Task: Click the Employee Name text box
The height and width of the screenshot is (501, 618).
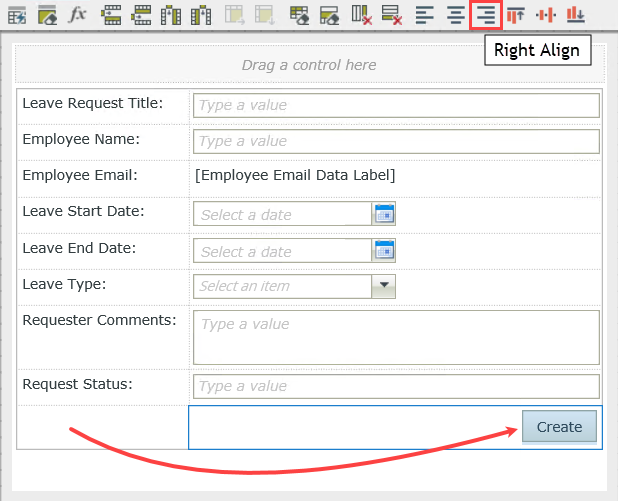Action: pos(396,141)
